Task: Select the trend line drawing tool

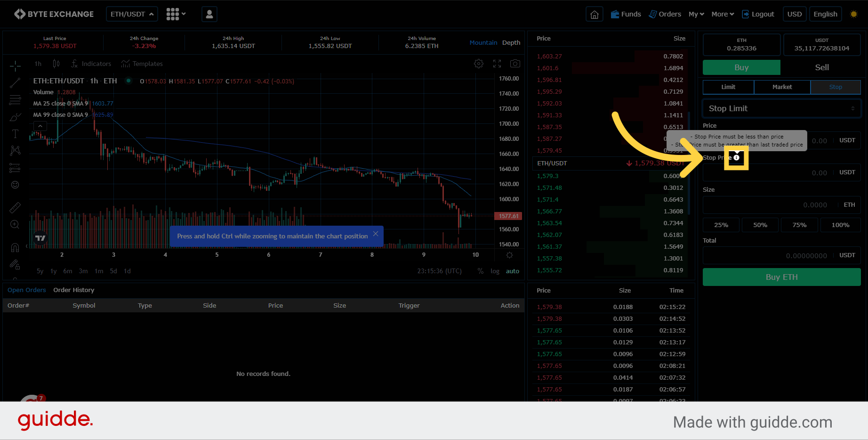Action: point(15,83)
